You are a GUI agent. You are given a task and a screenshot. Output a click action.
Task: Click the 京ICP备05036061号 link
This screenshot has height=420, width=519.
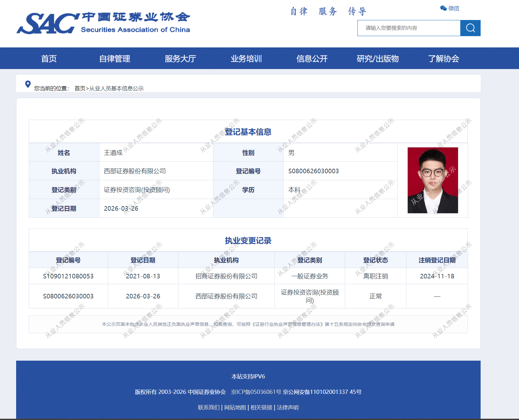pos(256,392)
